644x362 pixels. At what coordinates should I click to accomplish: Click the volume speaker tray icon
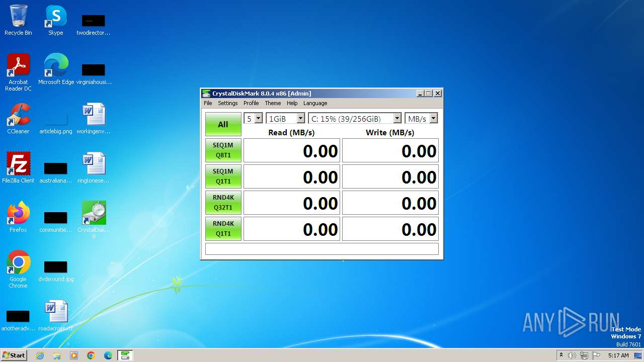click(572, 355)
